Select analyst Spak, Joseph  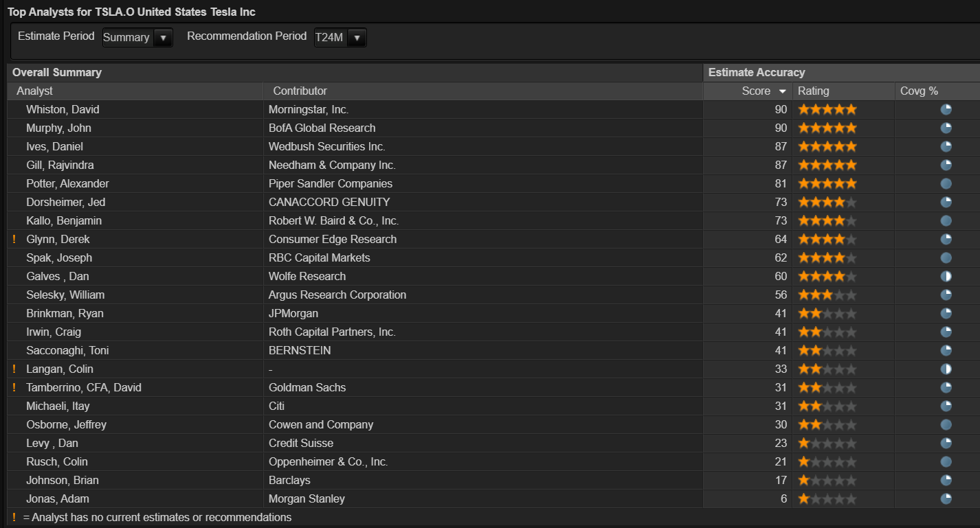point(59,257)
